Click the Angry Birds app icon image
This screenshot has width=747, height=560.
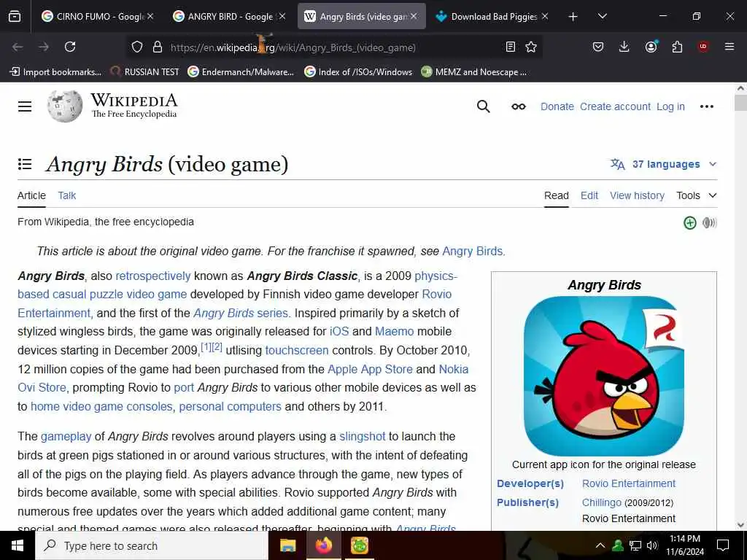click(603, 376)
